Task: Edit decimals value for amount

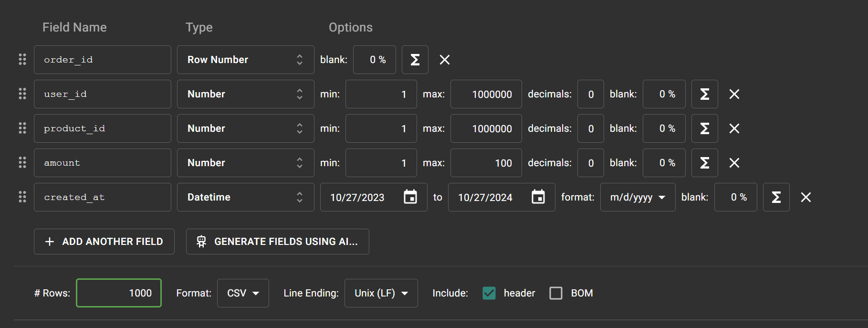Action: 591,163
